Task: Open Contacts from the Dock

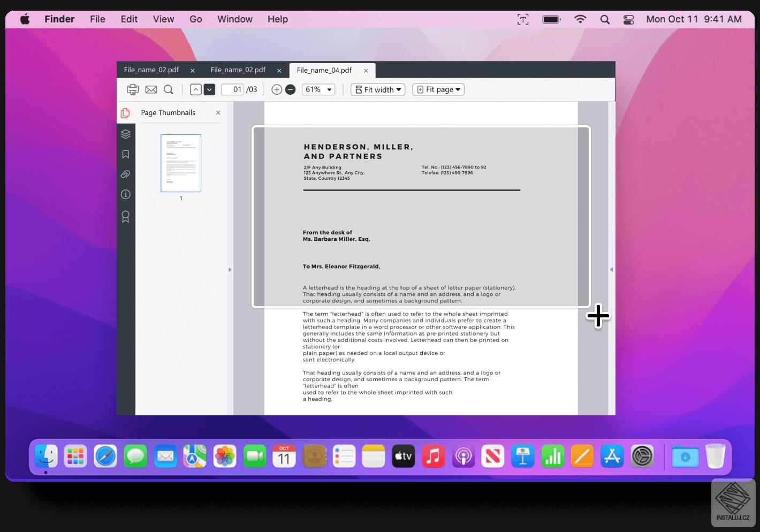Action: pos(314,457)
